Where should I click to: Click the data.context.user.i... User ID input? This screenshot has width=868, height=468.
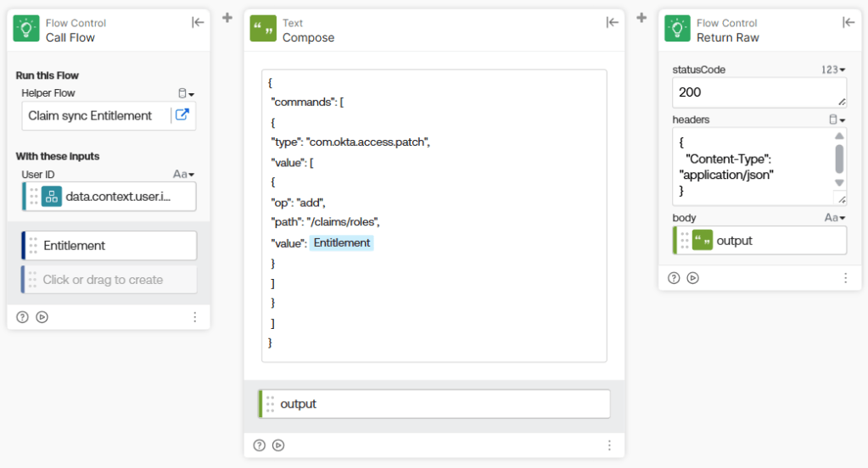(109, 197)
